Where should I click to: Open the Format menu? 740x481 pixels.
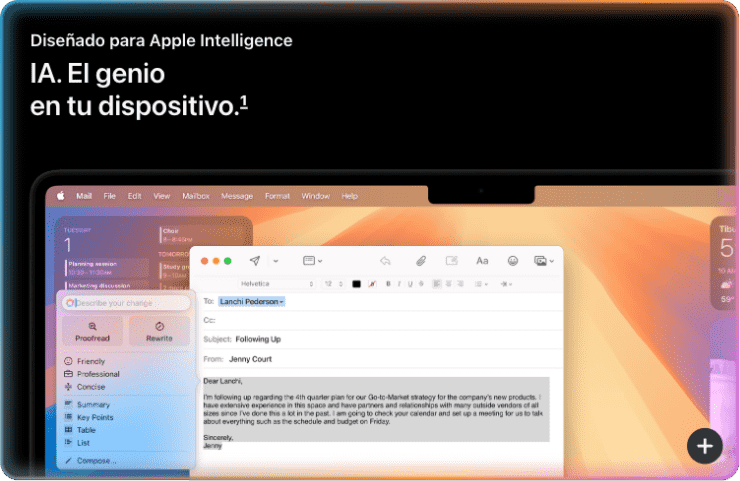click(277, 196)
